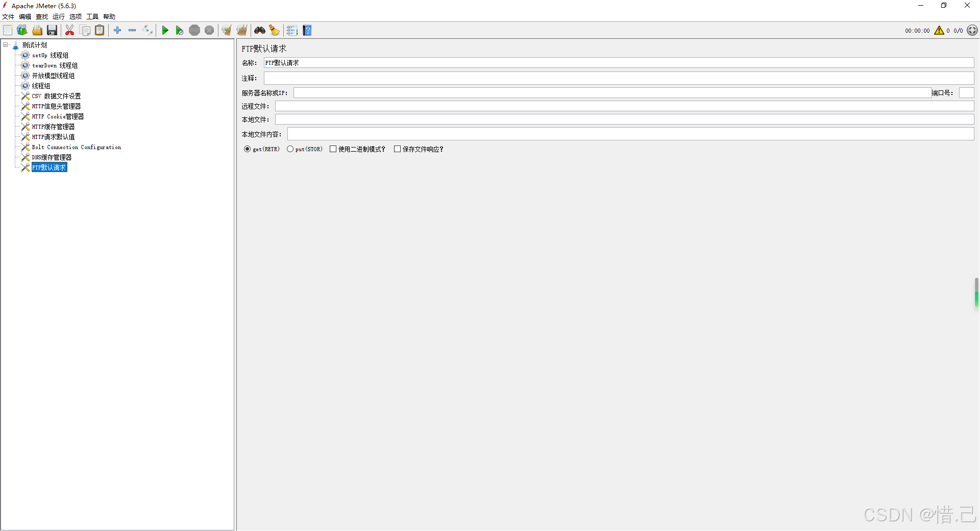Open Help with question mark icon
The image size is (980, 531).
click(307, 31)
